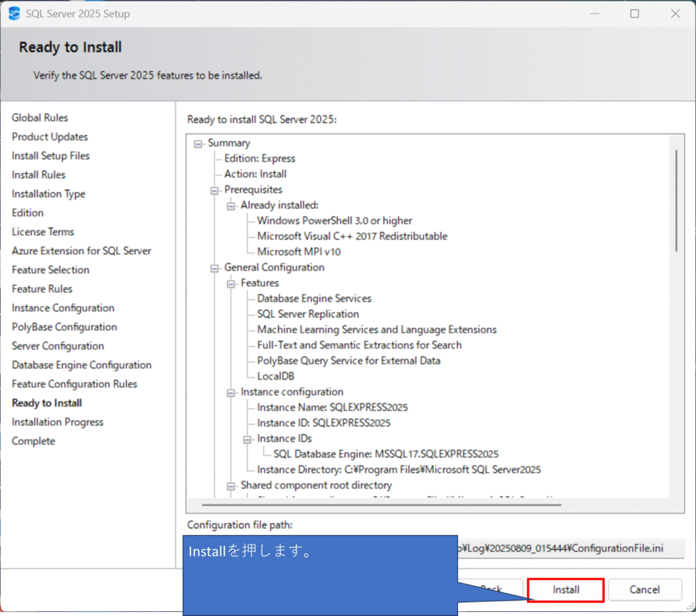696x616 pixels.
Task: Collapse the Features node
Action: (x=231, y=284)
